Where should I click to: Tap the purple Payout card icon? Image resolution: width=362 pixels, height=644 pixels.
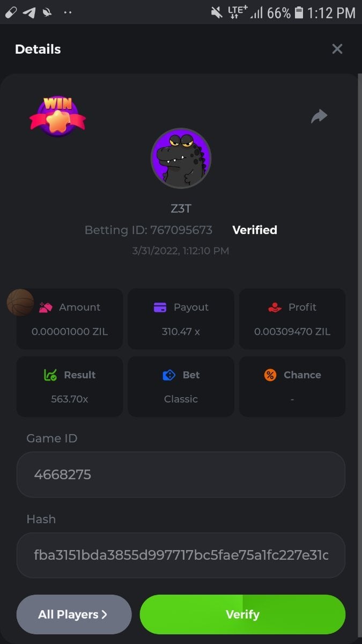tap(160, 308)
